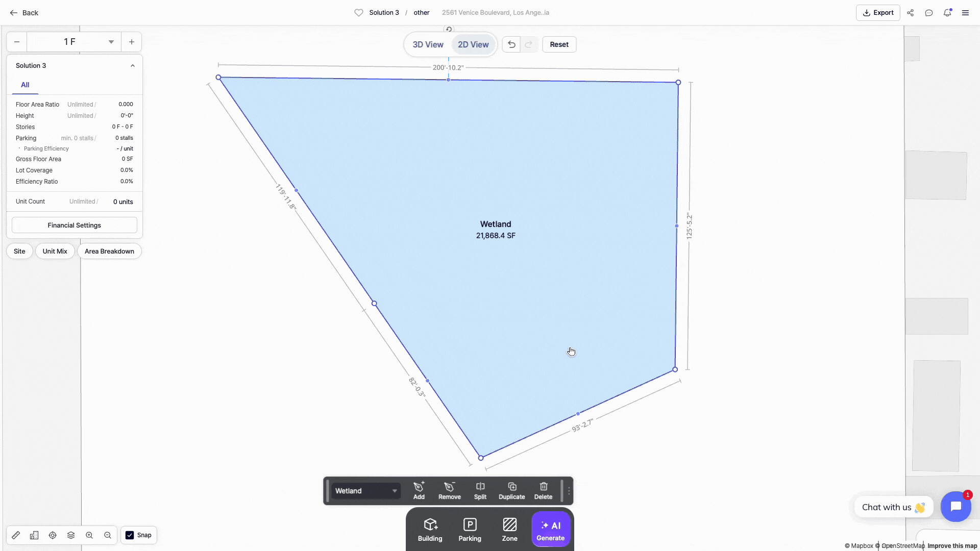Toggle the Snap checkbox
This screenshot has height=551, width=980.
click(130, 535)
